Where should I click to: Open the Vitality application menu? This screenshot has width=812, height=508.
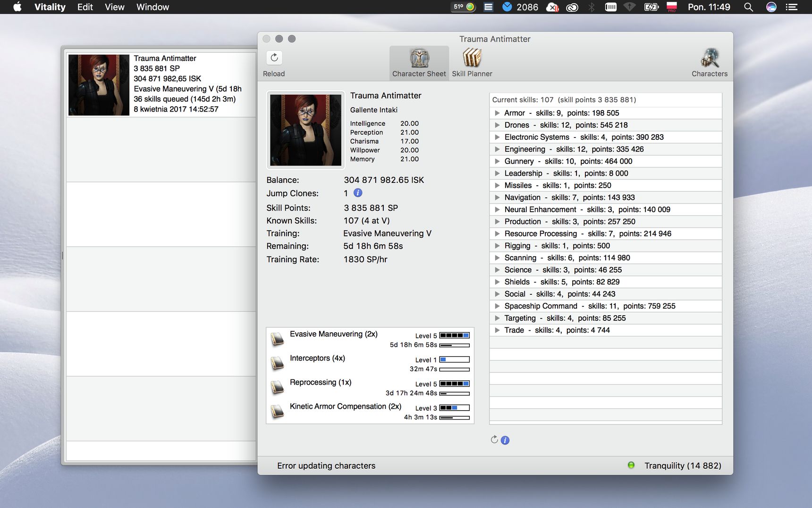click(50, 7)
